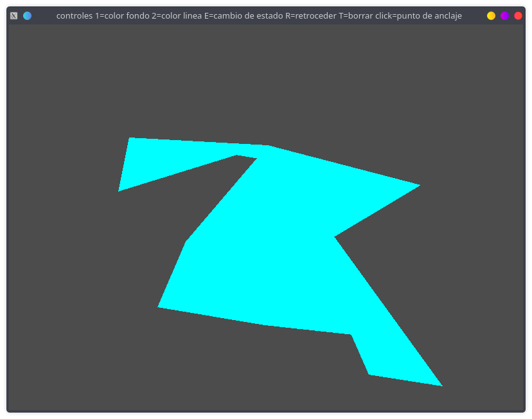Image resolution: width=532 pixels, height=419 pixels.
Task: Minimize window with the yellow button
Action: click(x=491, y=15)
